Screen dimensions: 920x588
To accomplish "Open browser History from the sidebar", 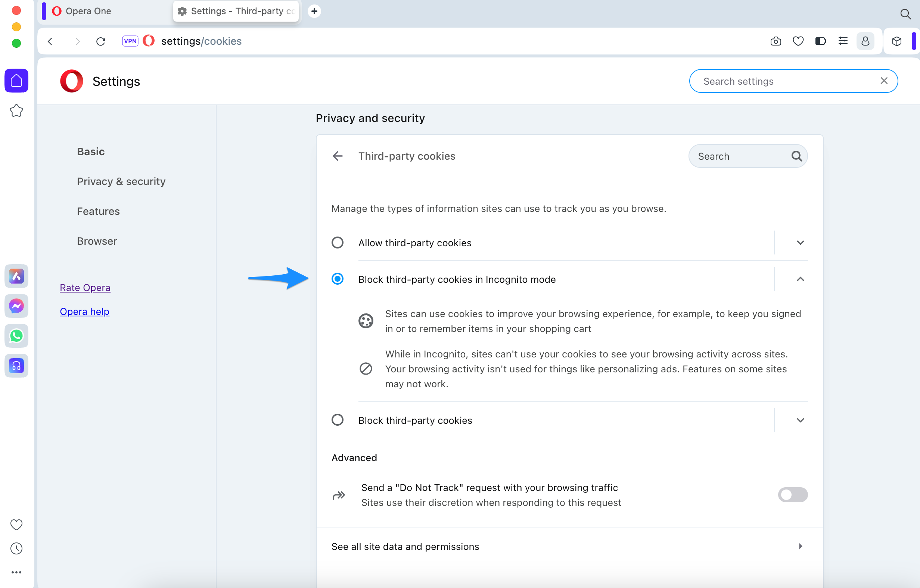I will pyautogui.click(x=16, y=549).
